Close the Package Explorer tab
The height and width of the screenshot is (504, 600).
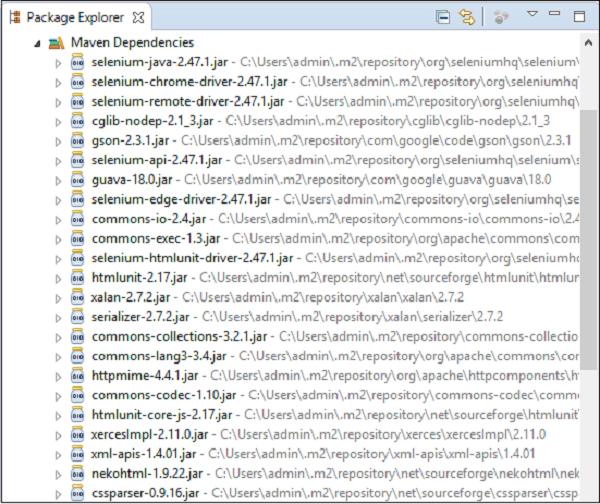pos(138,18)
